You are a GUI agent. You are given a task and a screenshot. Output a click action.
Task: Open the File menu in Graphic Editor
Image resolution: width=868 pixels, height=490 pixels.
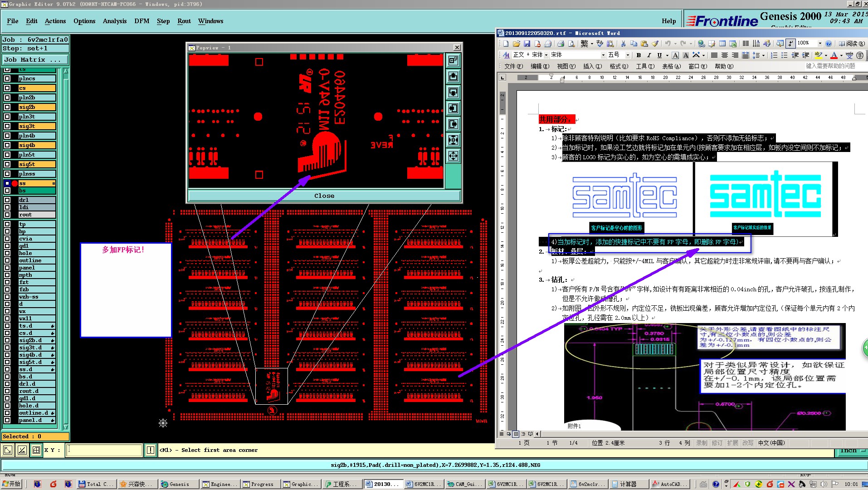[x=13, y=21]
